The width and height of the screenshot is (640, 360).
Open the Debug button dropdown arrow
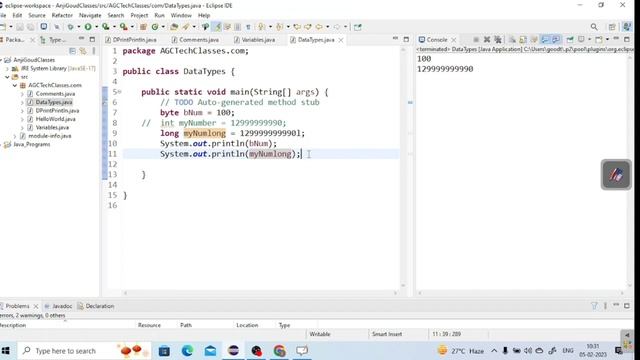tap(79, 27)
